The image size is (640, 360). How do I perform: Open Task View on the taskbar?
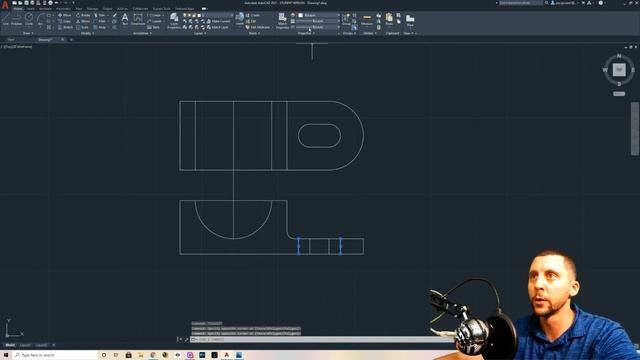(x=116, y=355)
